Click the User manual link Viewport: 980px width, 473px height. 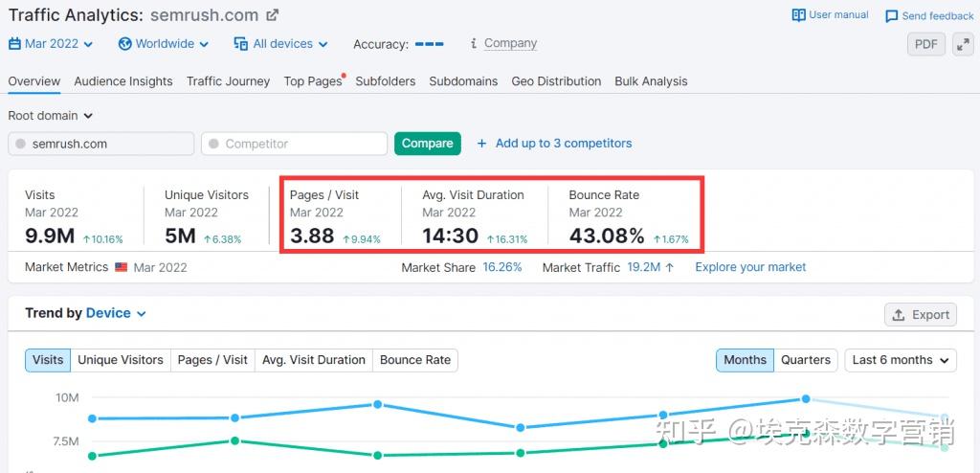coord(838,15)
